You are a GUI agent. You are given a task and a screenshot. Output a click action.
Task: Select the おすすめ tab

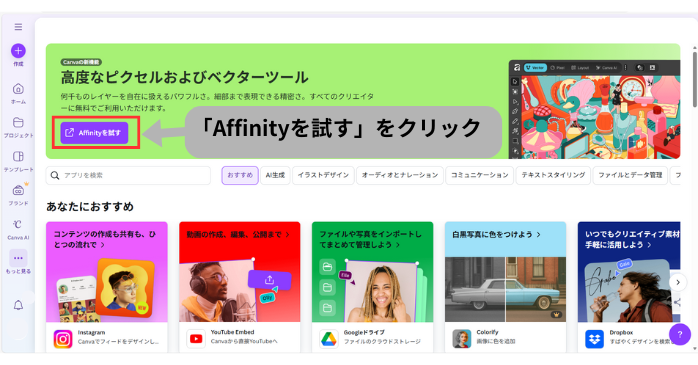click(x=240, y=175)
